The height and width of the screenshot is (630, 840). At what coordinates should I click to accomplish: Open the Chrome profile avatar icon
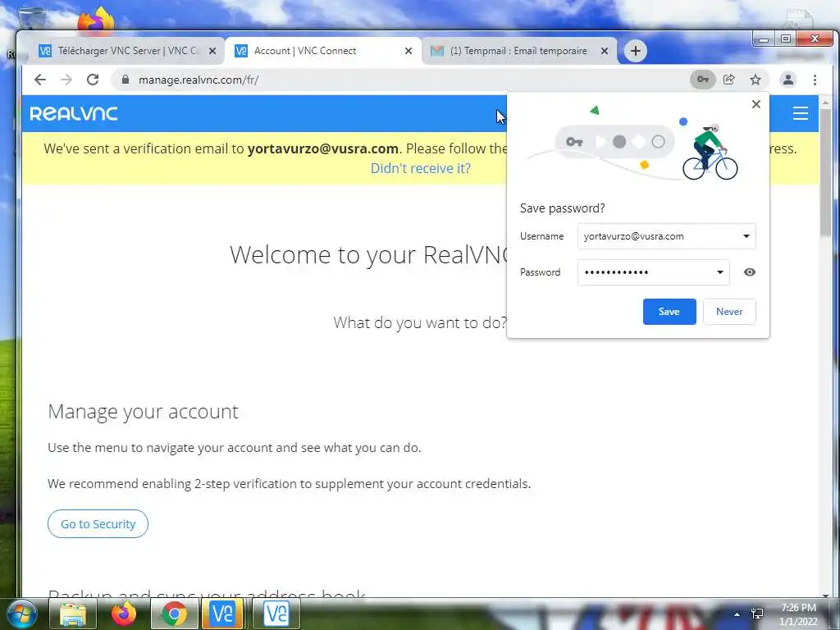pos(788,80)
